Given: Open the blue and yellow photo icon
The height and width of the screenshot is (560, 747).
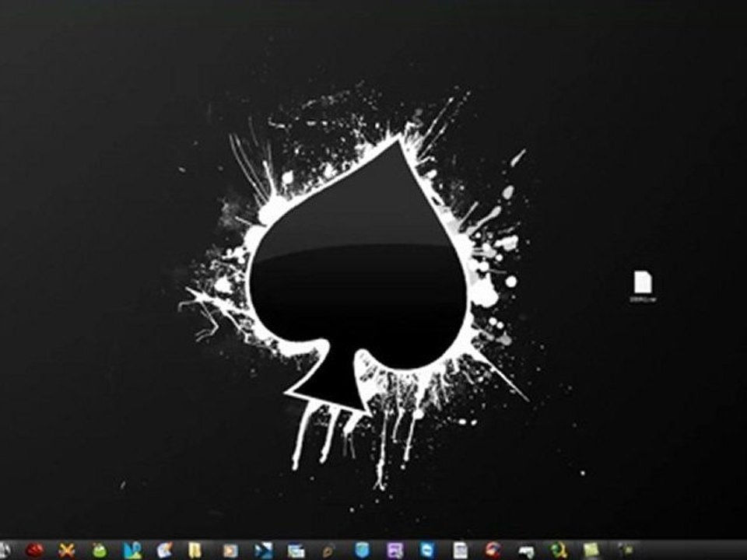Looking at the screenshot, I should (x=132, y=551).
